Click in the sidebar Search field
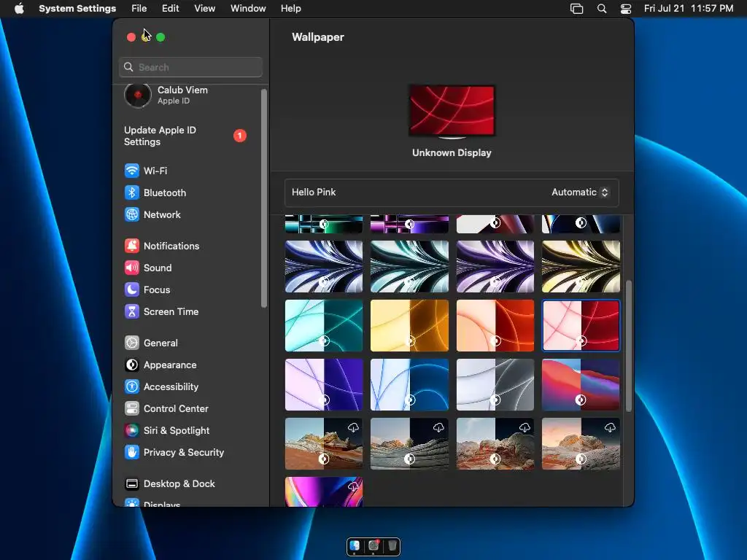This screenshot has width=747, height=560. pyautogui.click(x=190, y=67)
